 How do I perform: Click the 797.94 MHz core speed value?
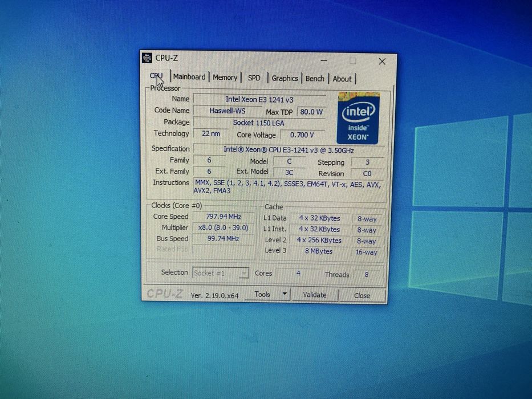224,217
